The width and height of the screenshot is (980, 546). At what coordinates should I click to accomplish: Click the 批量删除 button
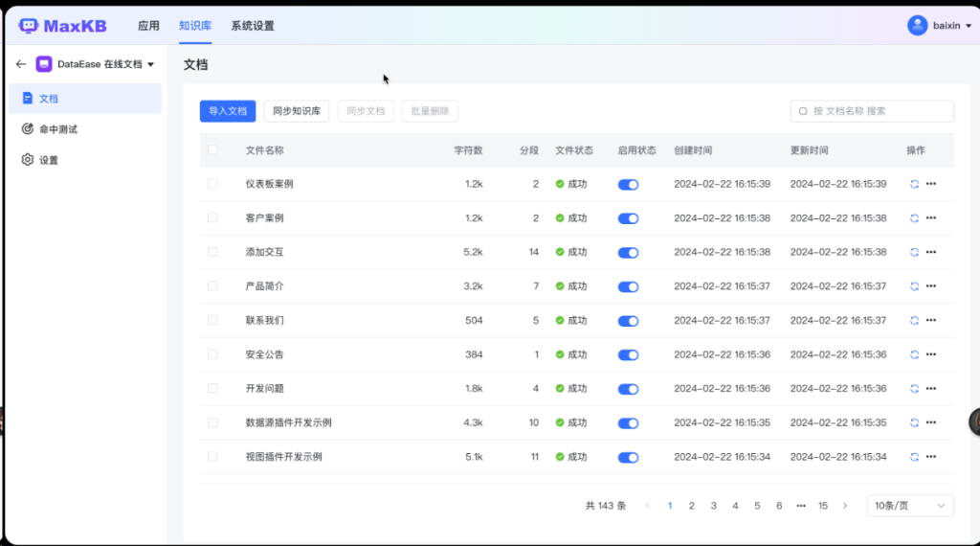point(430,111)
